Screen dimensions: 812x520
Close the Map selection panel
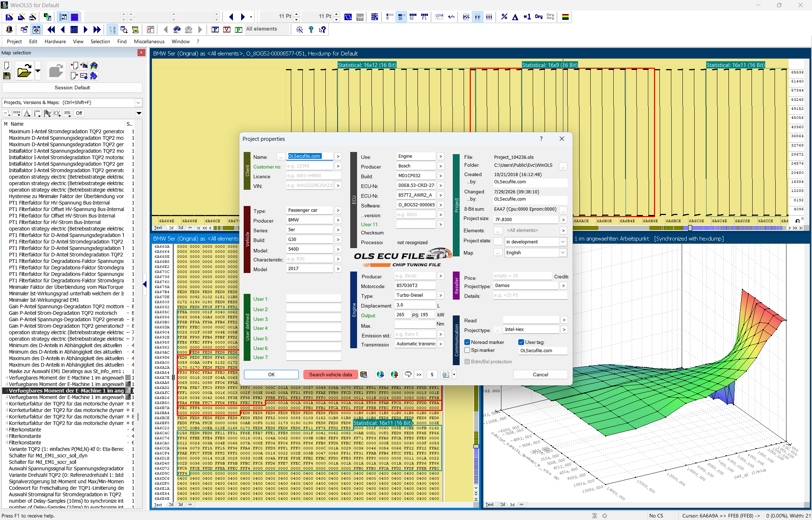click(x=141, y=53)
